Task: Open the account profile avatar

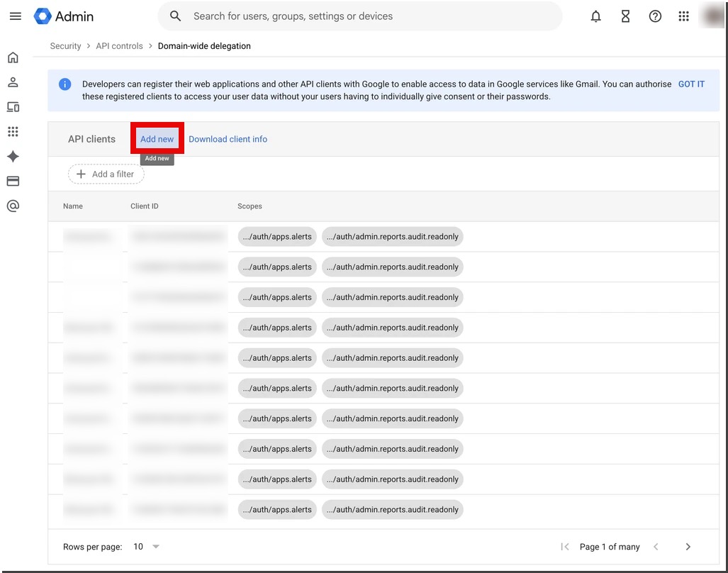Action: [712, 16]
